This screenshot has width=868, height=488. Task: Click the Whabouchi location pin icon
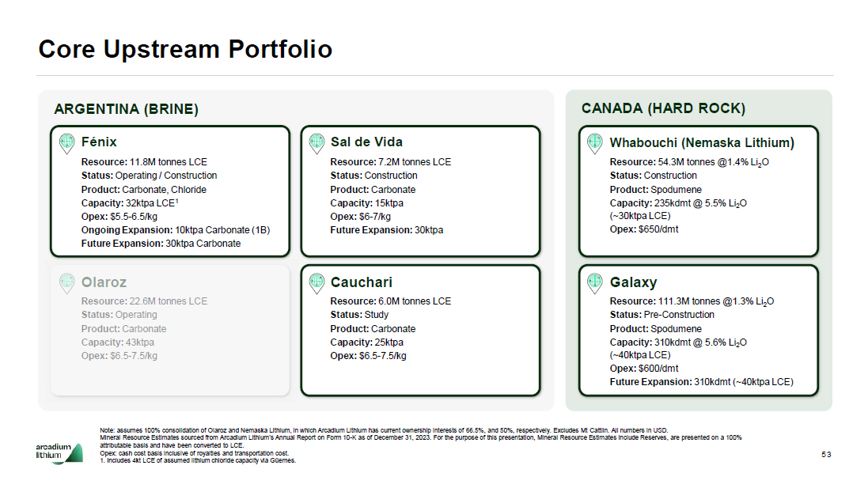point(594,143)
